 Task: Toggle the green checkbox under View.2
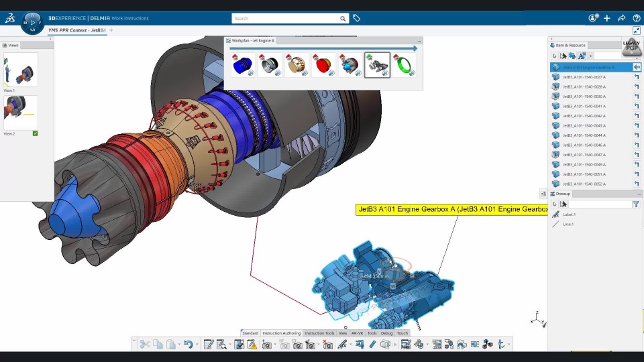36,133
